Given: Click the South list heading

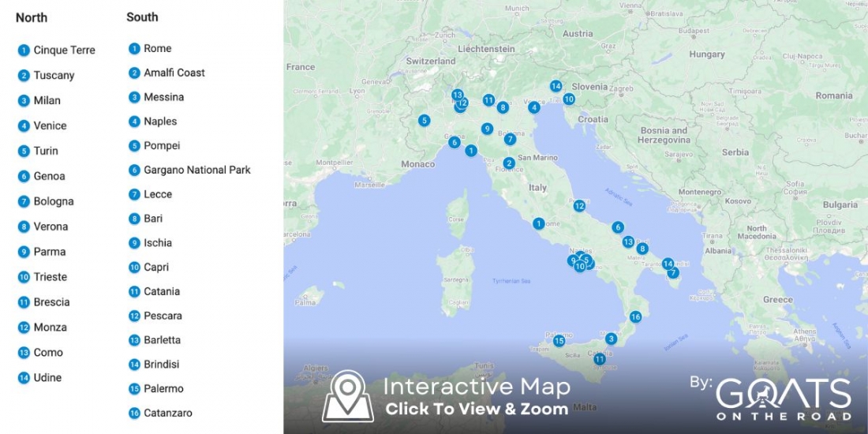Looking at the screenshot, I should [142, 17].
